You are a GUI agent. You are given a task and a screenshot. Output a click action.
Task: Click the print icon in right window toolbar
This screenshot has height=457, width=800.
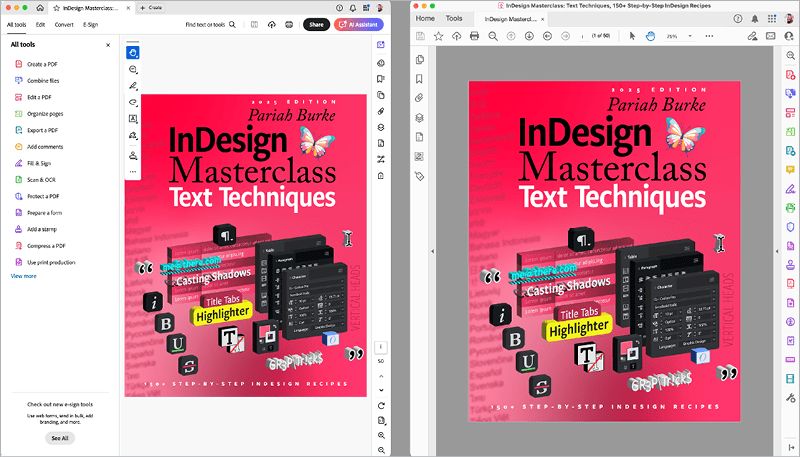click(x=474, y=36)
